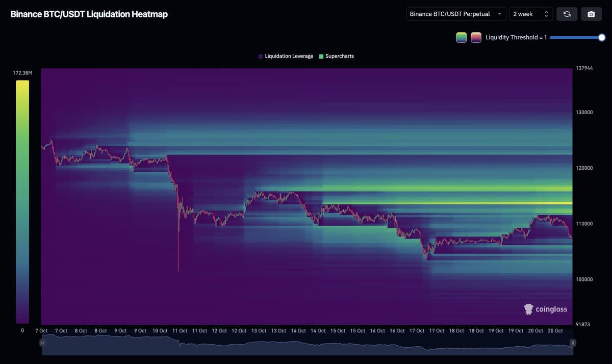Click the Liquidity Threshold slider handle
This screenshot has width=612, height=364.
[x=602, y=37]
